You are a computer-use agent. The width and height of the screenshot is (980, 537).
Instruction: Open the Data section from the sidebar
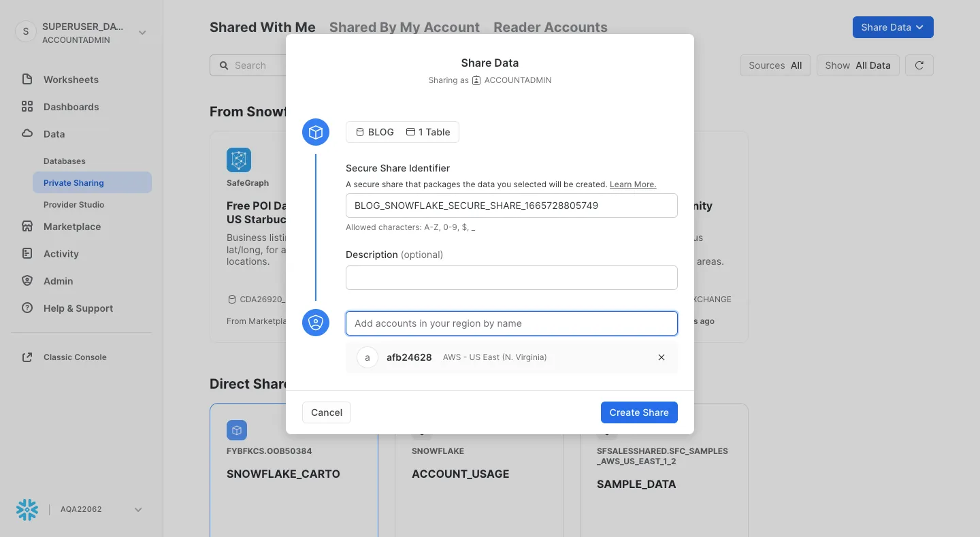point(54,134)
